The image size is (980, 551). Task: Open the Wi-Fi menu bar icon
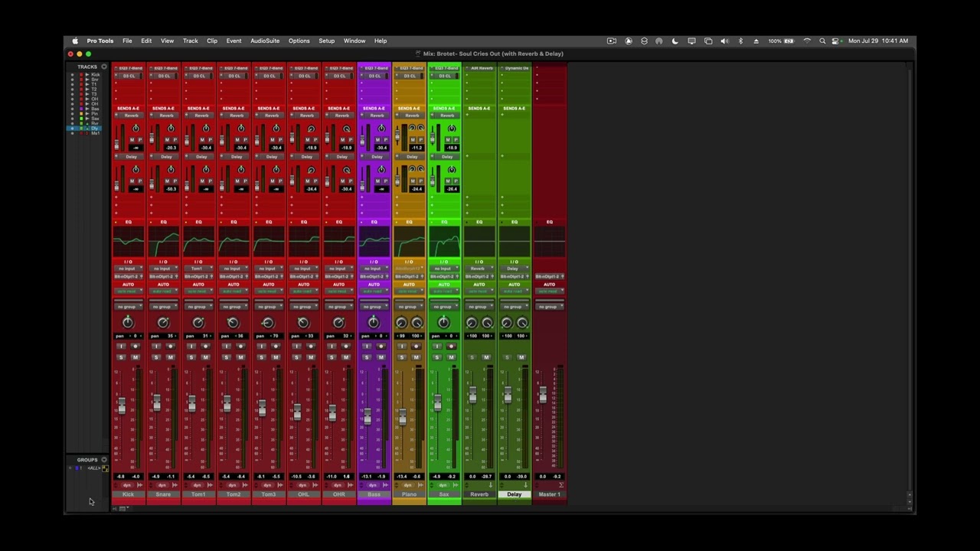(807, 41)
